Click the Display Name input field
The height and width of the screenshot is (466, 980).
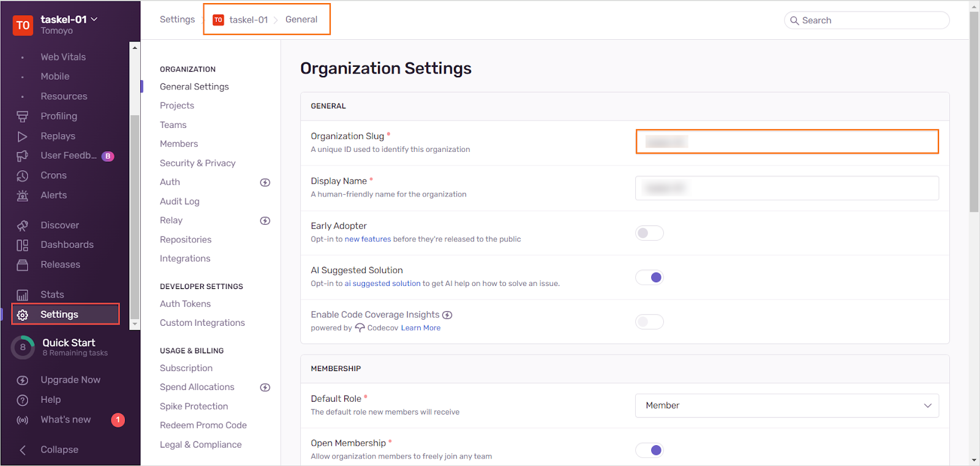(x=787, y=188)
